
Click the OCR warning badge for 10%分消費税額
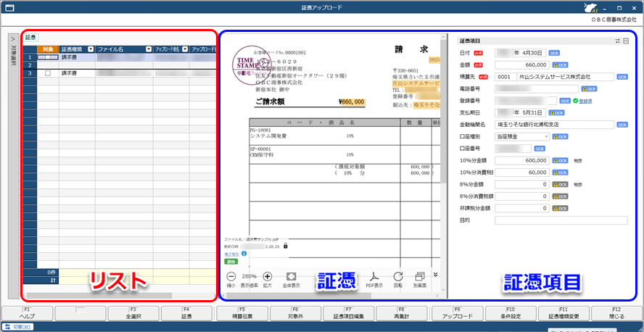tap(560, 173)
